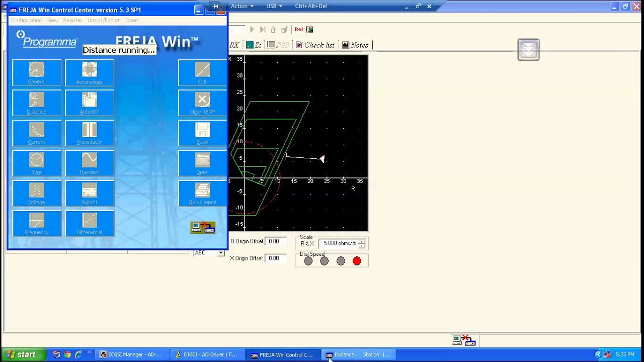Open the Sync module
The height and width of the screenshot is (362, 644).
37,163
